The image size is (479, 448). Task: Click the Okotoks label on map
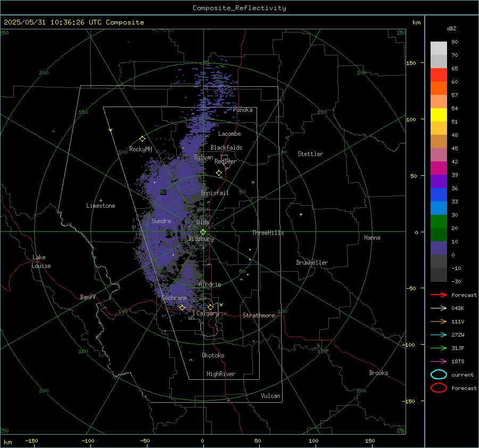pos(213,355)
